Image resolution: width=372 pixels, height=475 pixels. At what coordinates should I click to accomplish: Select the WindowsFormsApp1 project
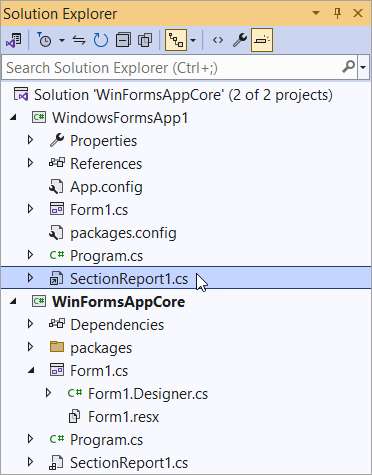pyautogui.click(x=120, y=118)
